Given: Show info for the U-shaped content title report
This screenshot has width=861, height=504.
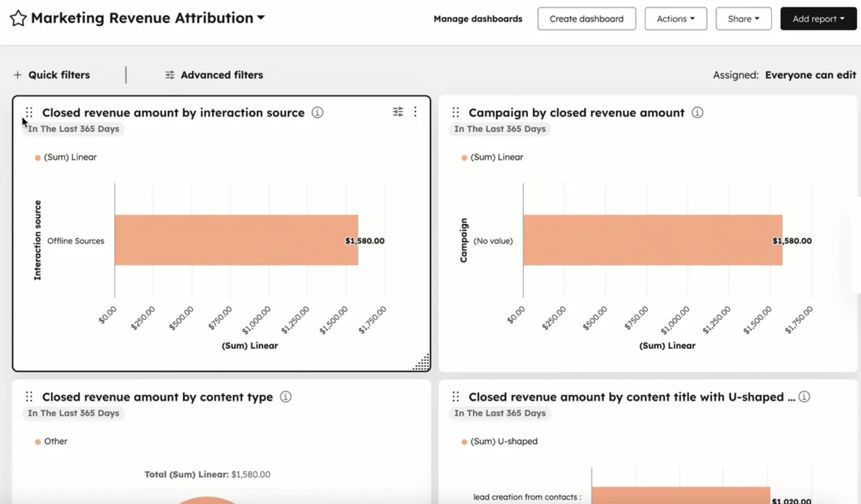Looking at the screenshot, I should tap(805, 397).
